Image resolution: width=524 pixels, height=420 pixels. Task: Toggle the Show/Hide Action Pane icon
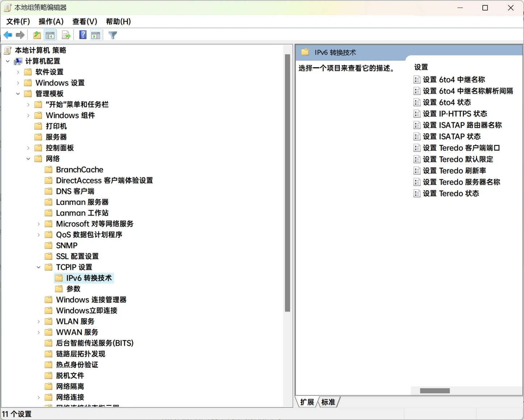coord(96,35)
